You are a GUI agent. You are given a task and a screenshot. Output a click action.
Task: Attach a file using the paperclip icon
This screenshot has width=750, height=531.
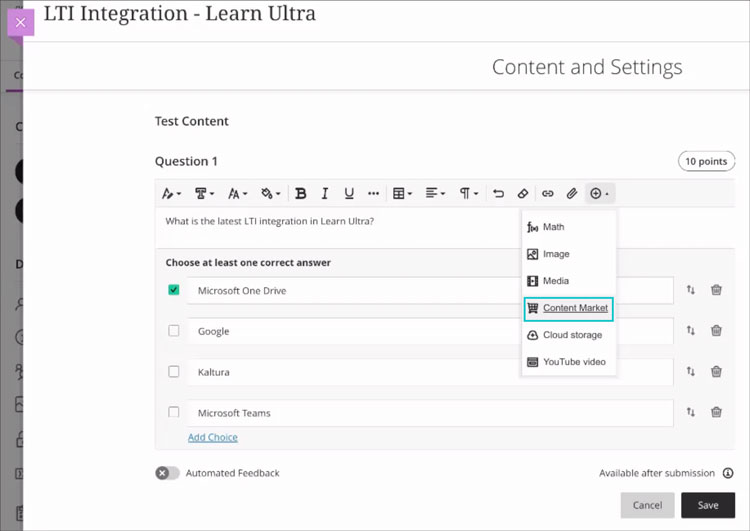[572, 194]
